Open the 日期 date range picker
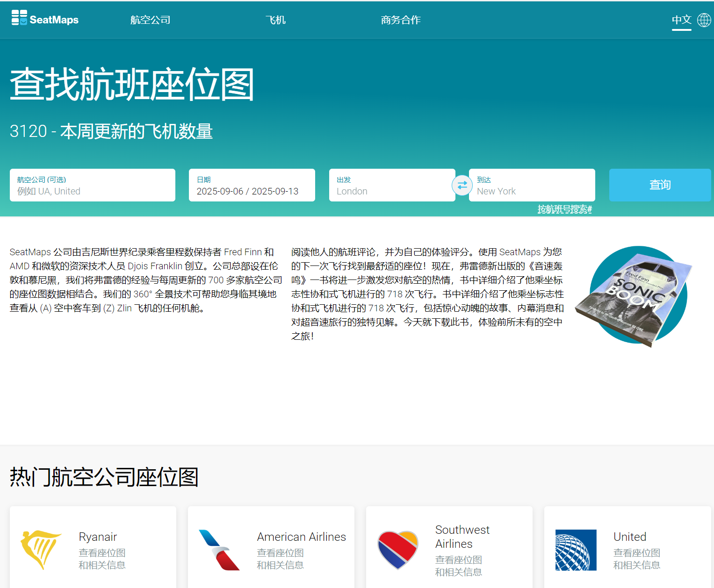 click(252, 186)
